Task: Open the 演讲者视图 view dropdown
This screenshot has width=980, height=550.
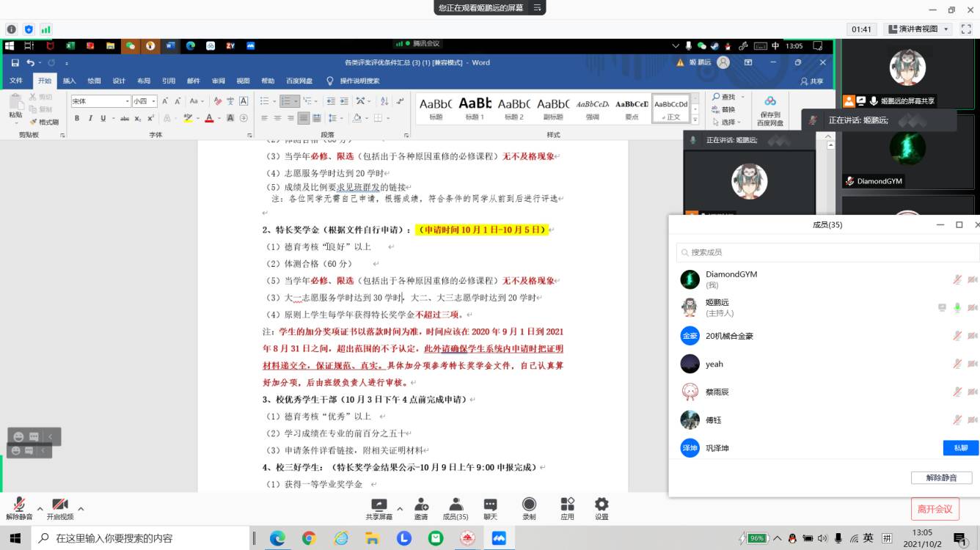Action: pos(918,29)
